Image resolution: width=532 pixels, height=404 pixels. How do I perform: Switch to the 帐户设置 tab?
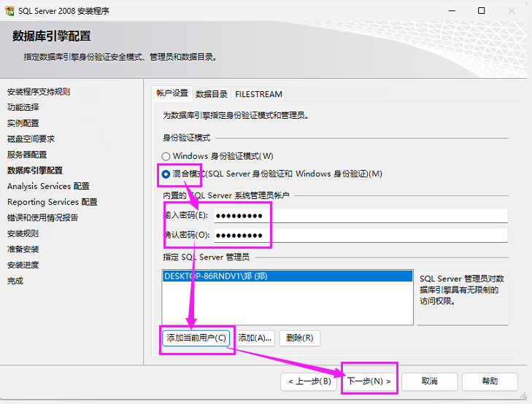coord(172,93)
